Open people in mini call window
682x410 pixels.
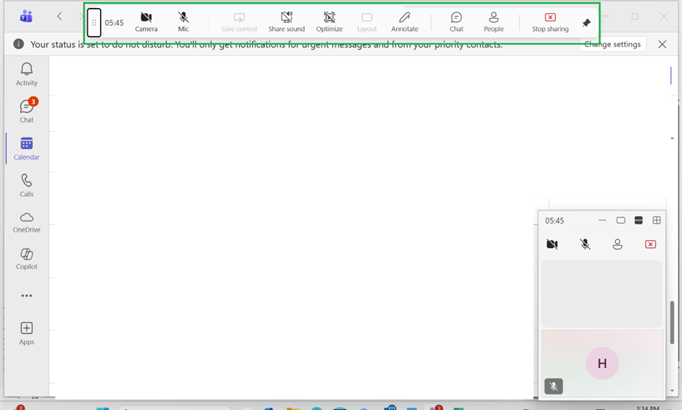point(617,244)
